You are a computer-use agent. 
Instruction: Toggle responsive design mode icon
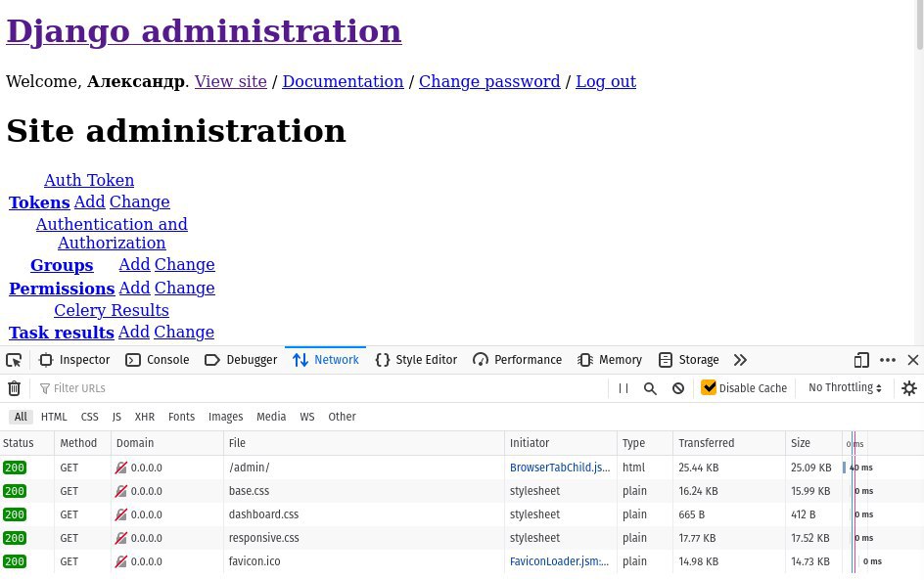pyautogui.click(x=861, y=360)
